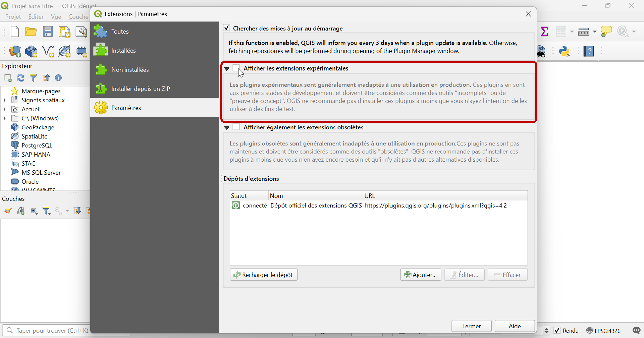
Task: Toggle layer visibility eye icon in Couches
Action: [x=34, y=211]
